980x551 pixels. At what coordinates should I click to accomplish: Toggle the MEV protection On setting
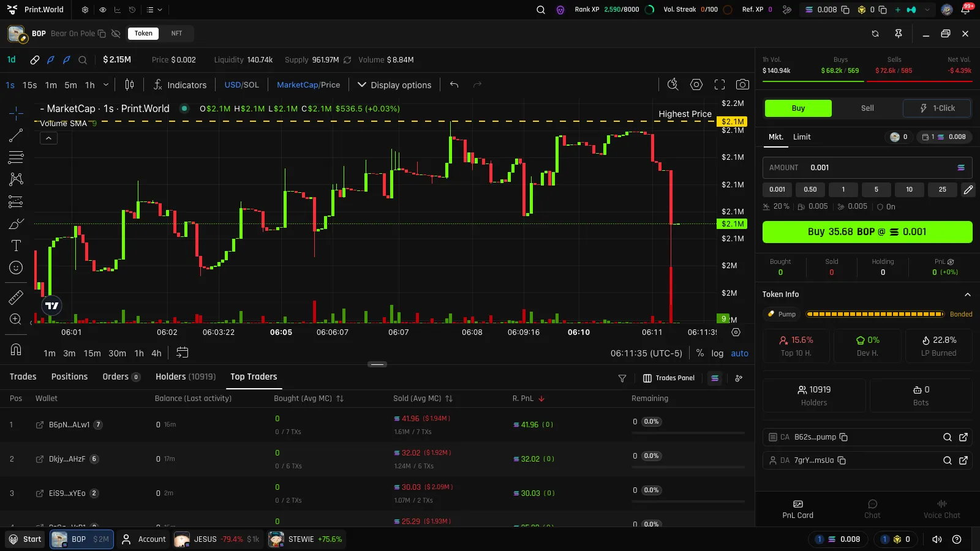click(x=886, y=207)
